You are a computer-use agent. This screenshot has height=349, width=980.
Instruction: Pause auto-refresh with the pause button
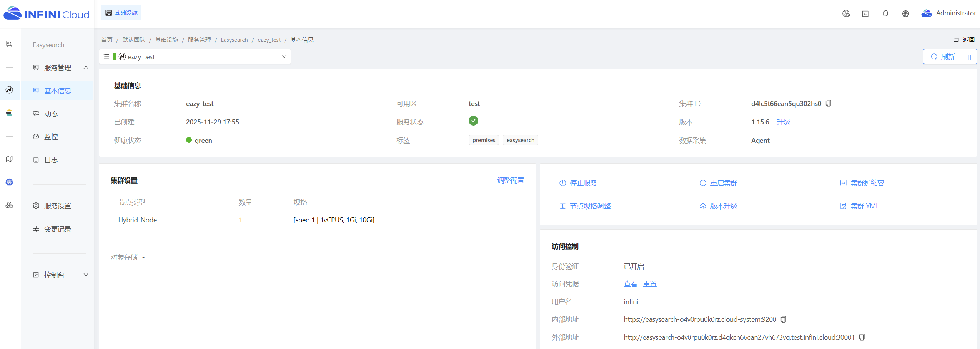pyautogui.click(x=969, y=56)
